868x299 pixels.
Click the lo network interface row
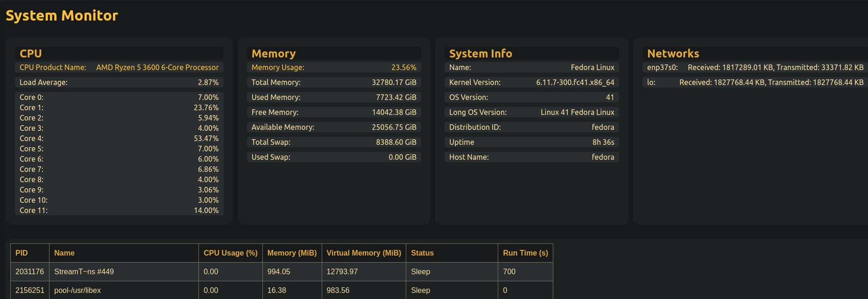(x=755, y=82)
